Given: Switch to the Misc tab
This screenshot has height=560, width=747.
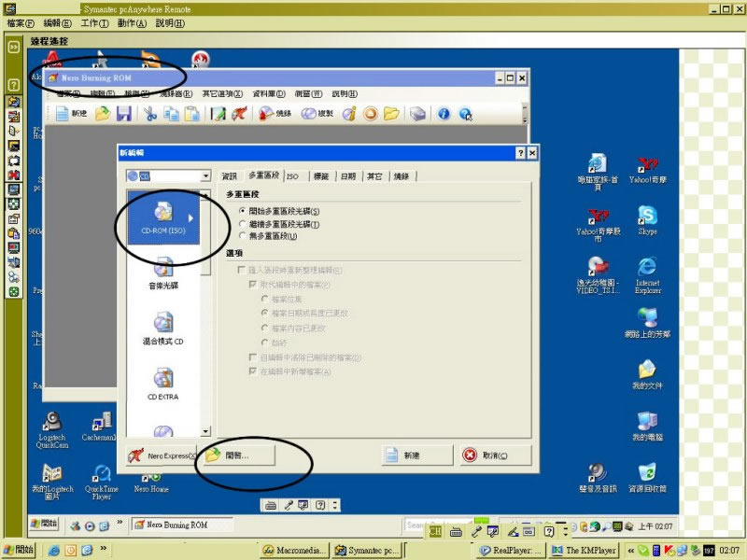Looking at the screenshot, I should [375, 176].
